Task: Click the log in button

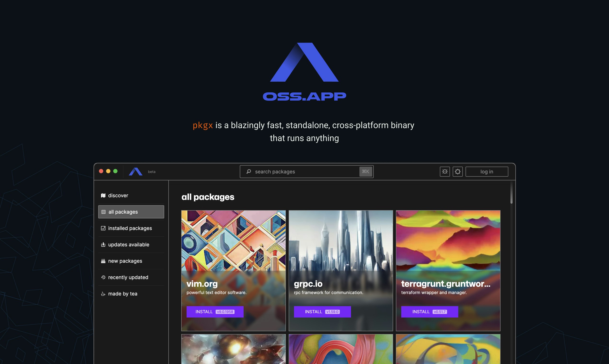Action: 486,171
